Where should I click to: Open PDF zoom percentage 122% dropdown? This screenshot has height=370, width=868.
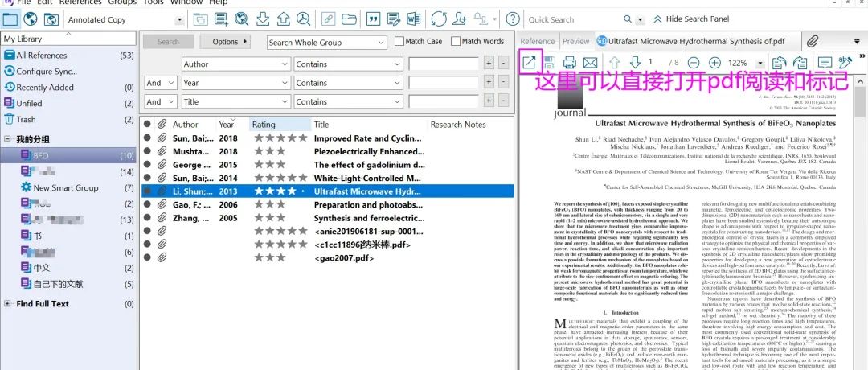click(760, 64)
